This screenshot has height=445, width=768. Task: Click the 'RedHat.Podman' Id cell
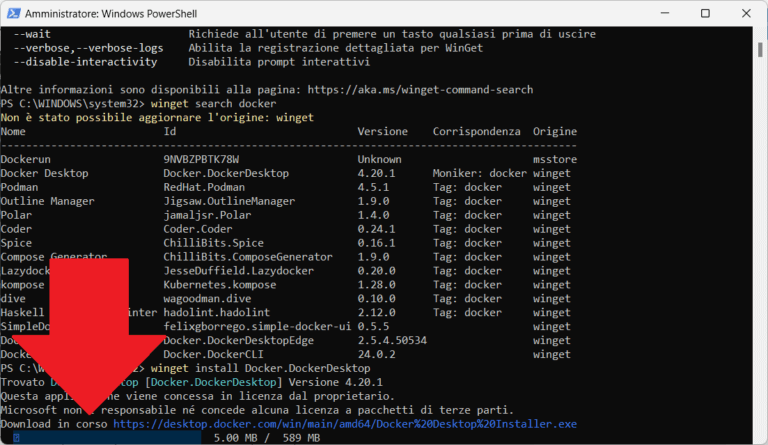pyautogui.click(x=204, y=187)
